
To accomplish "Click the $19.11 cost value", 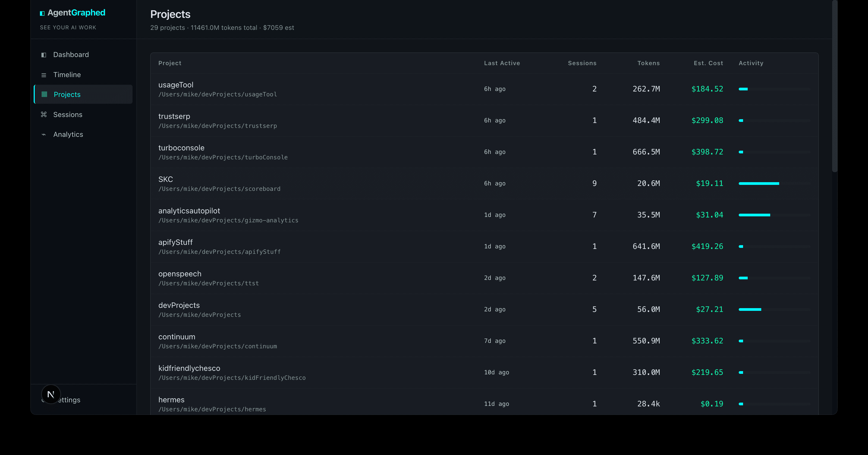I will (x=710, y=184).
